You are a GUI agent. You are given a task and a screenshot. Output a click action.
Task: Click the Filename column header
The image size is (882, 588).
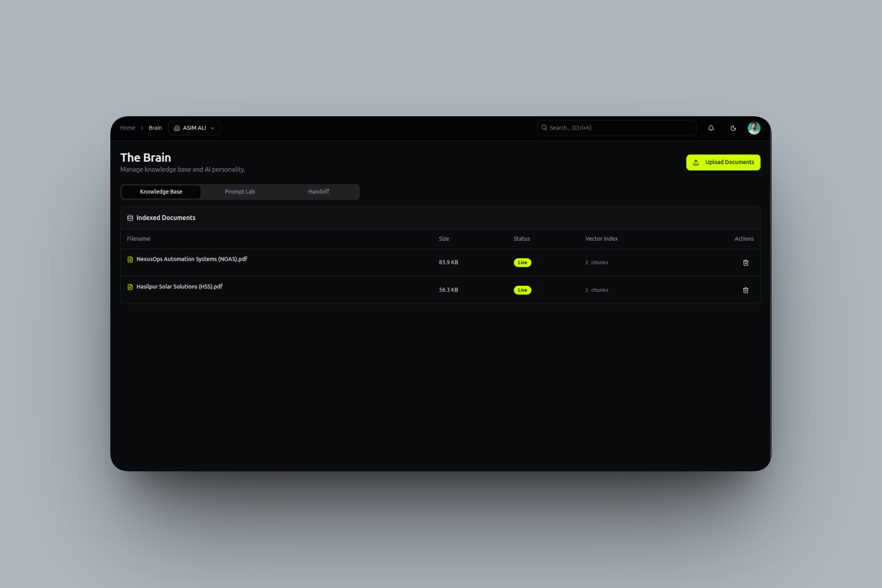pos(139,239)
